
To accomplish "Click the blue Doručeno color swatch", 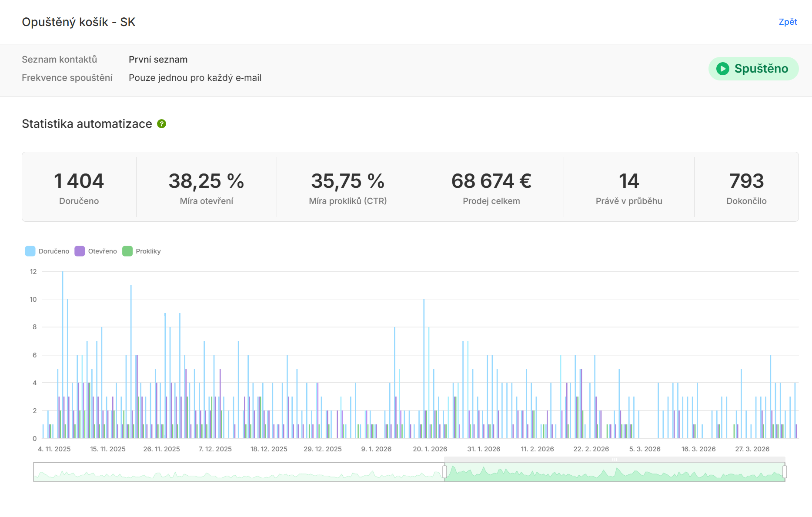I will click(x=30, y=251).
